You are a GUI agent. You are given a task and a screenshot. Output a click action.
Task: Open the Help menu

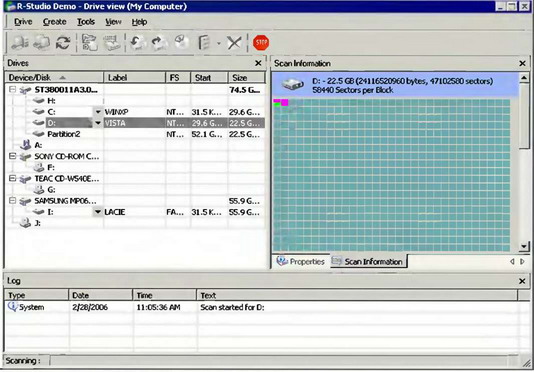click(x=140, y=22)
